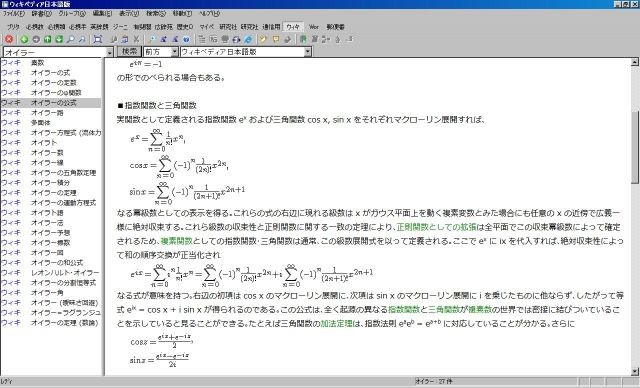The width and height of the screenshot is (640, 388).
Task: Click the article scrollbar up arrow
Action: click(635, 62)
